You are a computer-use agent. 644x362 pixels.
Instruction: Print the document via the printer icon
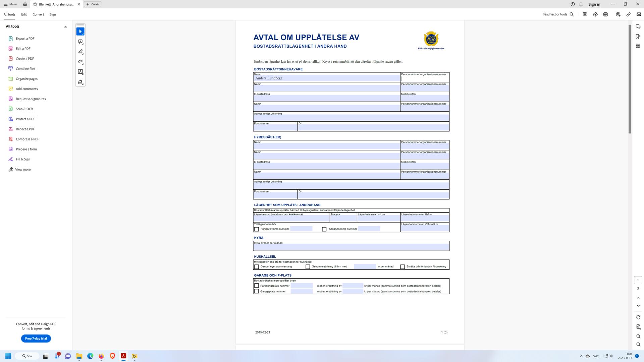tap(605, 14)
